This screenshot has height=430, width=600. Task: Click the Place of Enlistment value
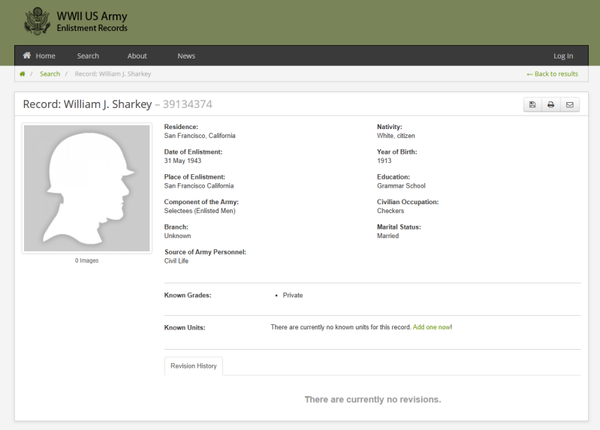199,186
